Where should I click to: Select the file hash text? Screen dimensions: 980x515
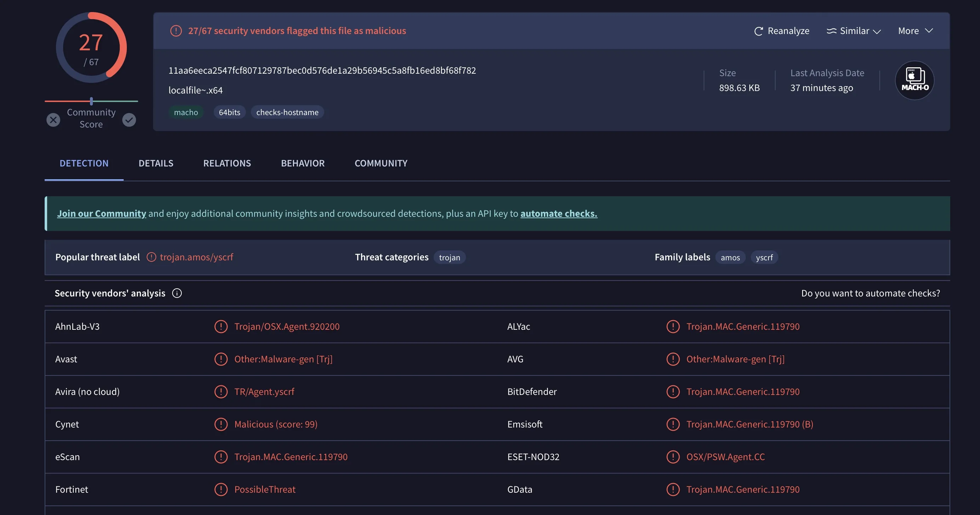point(322,70)
